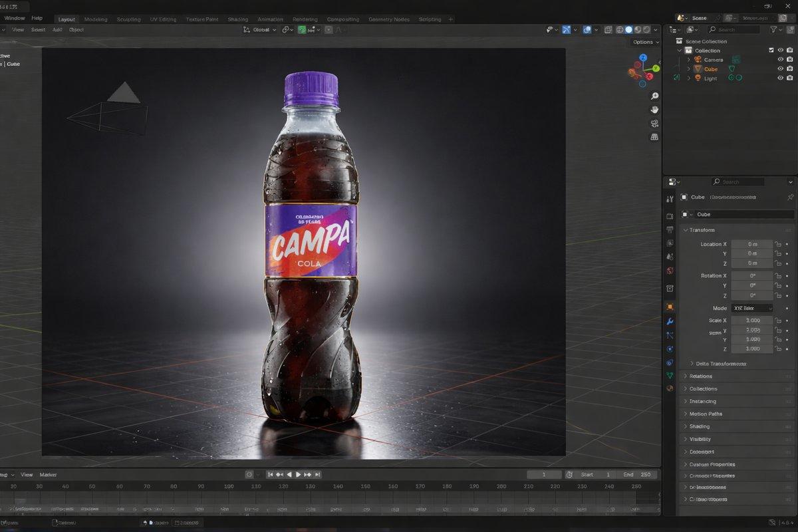Select the Camera in outliner
798x532 pixels.
(x=714, y=60)
